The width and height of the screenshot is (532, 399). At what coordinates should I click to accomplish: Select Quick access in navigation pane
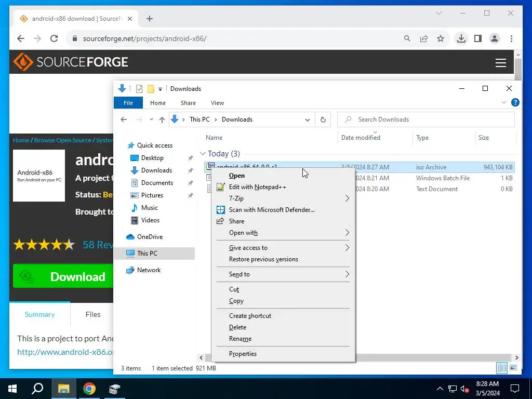tap(154, 145)
